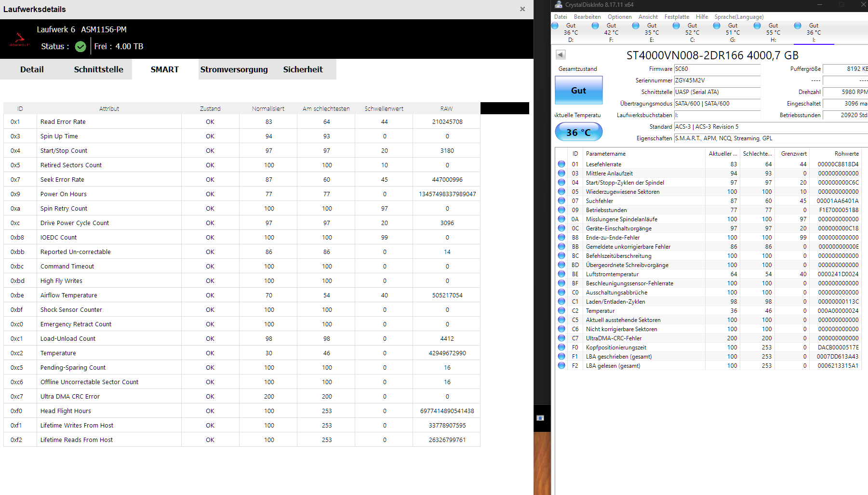Click the Übertragungsmodus field
Image resolution: width=868 pixels, height=495 pixels.
[x=717, y=104]
